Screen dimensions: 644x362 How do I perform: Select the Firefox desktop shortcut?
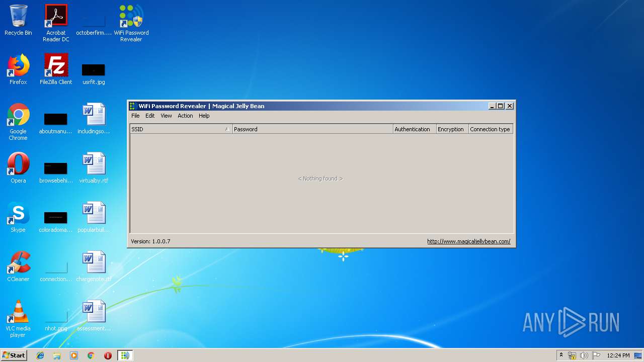tap(18, 69)
